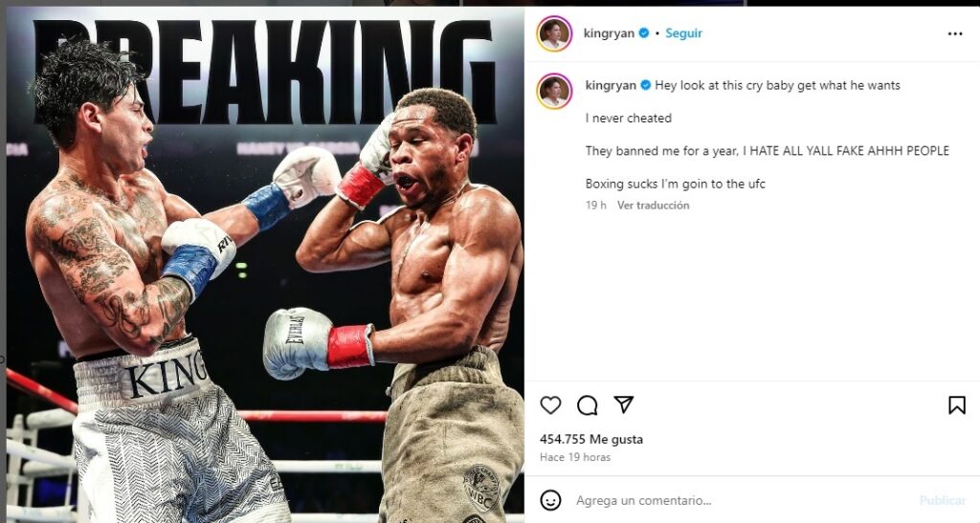This screenshot has height=523, width=980.
Task: Open comments with the speech bubble icon
Action: pos(588,405)
